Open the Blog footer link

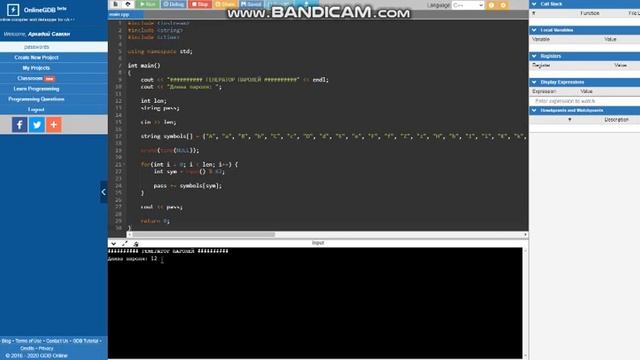(x=6, y=341)
